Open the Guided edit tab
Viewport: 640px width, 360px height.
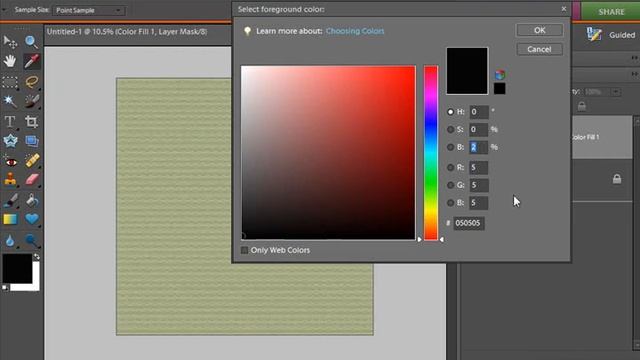tap(611, 35)
